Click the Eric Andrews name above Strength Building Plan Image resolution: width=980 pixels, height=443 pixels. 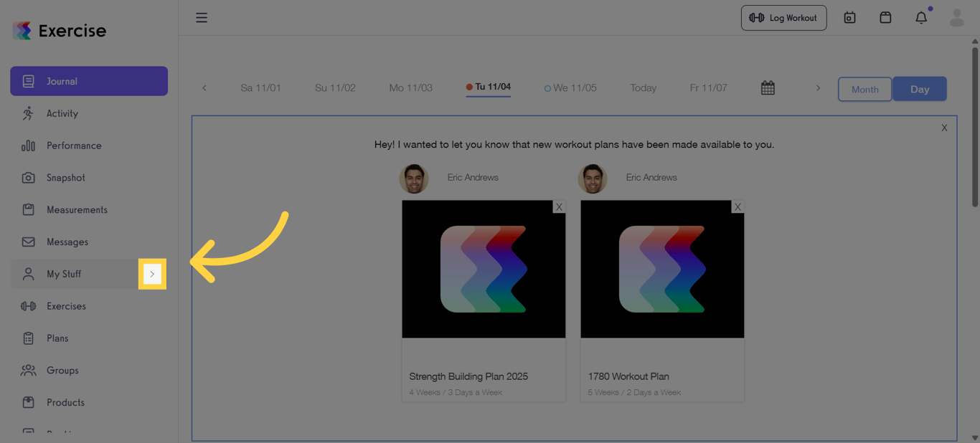point(473,177)
